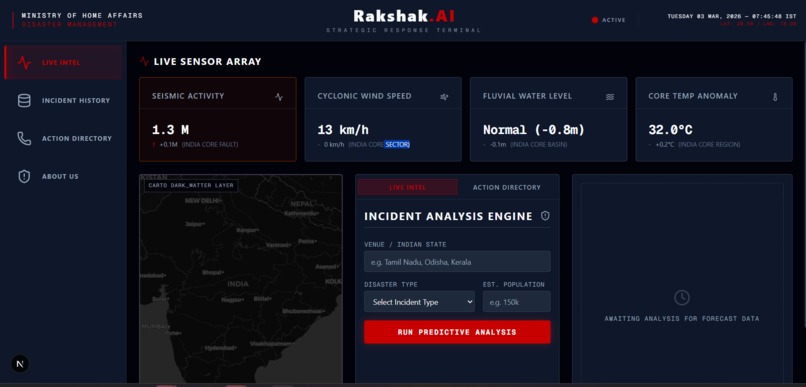806x387 pixels.
Task: Click the '(INDIA CORE REGION)' temperature label
Action: click(x=709, y=145)
